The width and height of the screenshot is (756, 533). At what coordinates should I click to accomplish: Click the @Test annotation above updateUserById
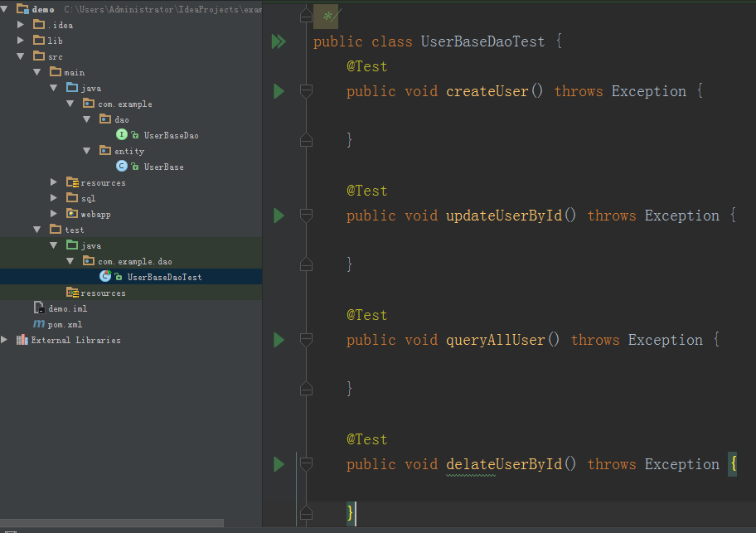(x=367, y=191)
